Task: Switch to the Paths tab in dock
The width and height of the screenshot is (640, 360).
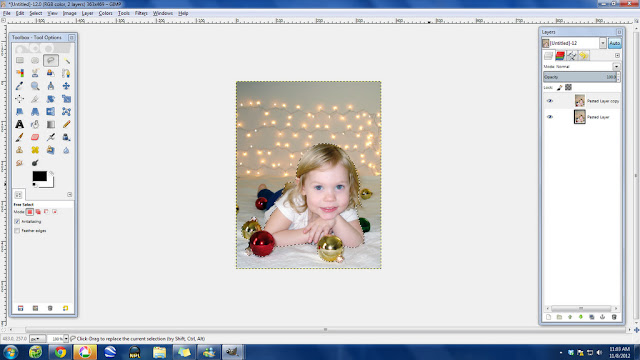Action: pos(571,56)
